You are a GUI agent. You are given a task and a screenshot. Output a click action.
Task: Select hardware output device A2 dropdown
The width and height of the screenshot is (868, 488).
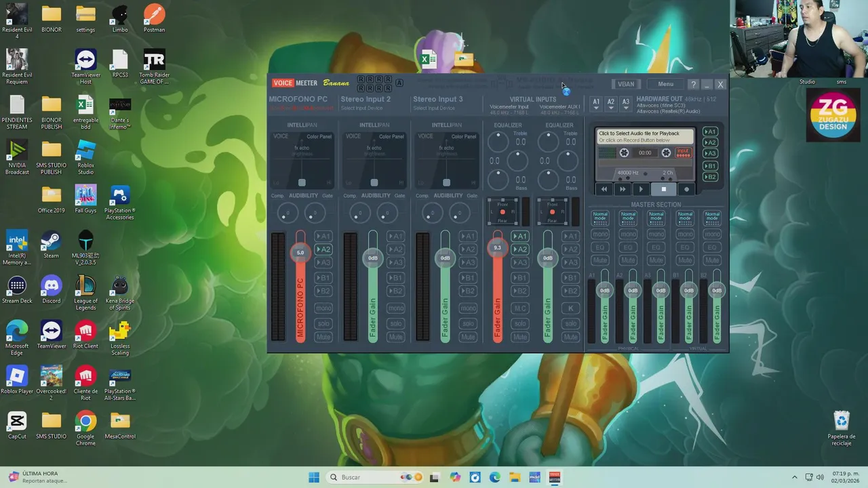tap(611, 103)
